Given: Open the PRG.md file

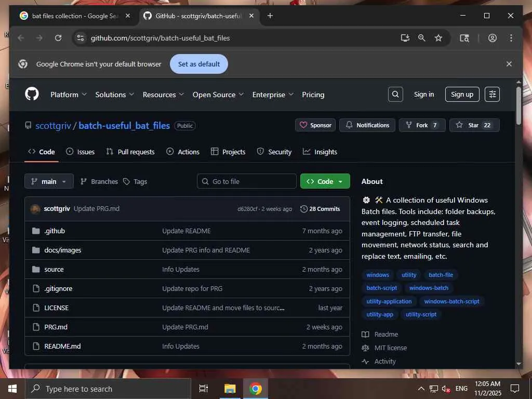Looking at the screenshot, I should point(56,327).
